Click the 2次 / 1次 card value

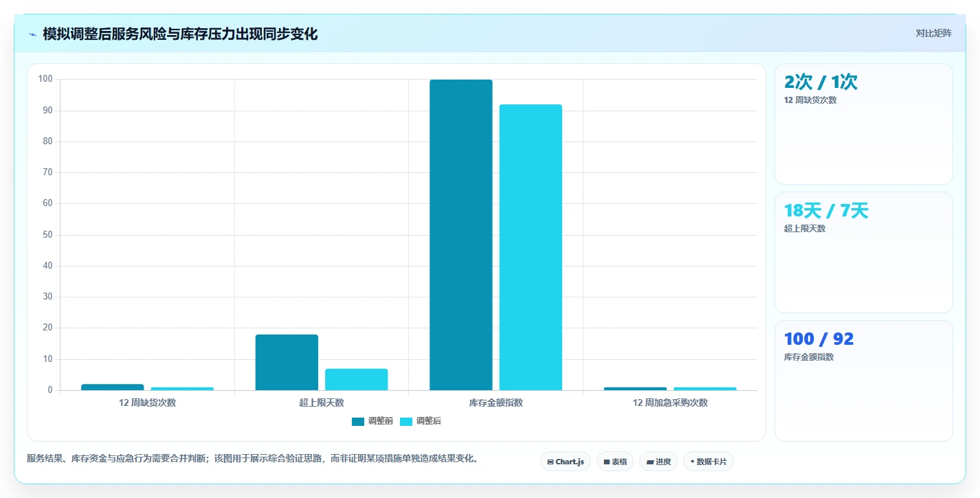(821, 82)
